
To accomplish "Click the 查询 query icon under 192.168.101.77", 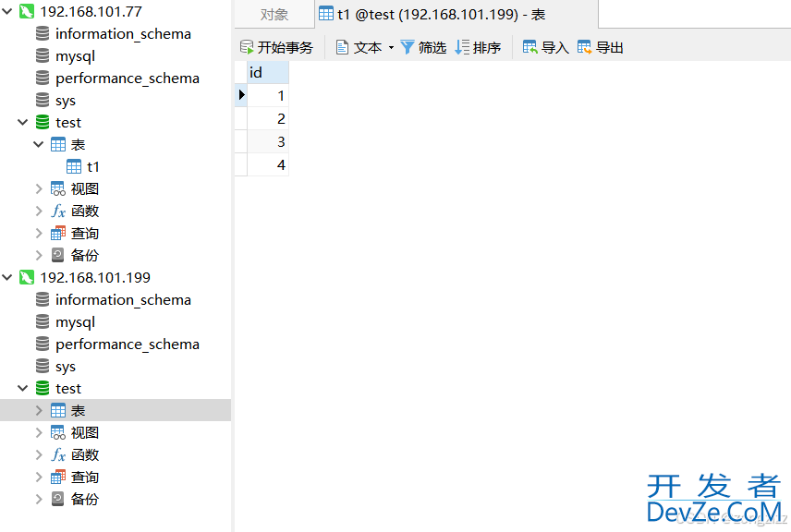I will 58,234.
